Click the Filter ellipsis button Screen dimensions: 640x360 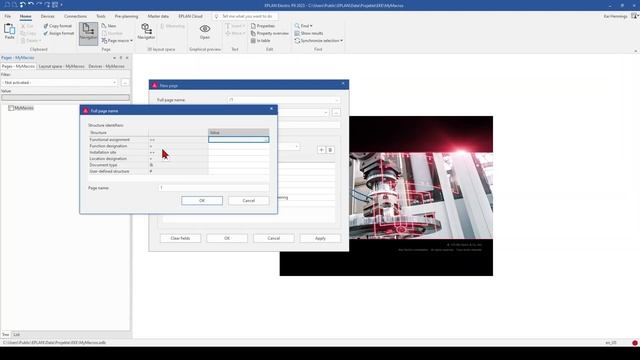pos(125,82)
